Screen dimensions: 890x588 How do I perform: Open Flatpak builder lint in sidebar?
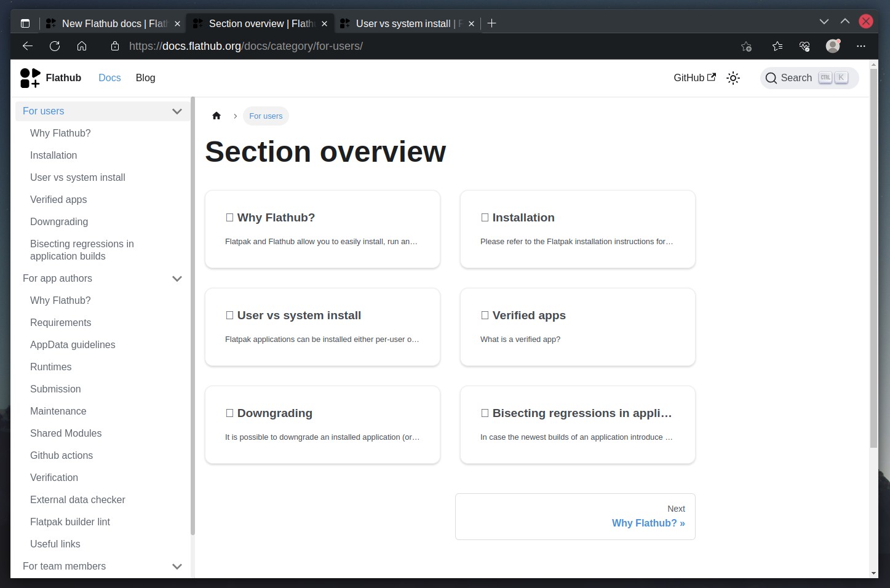(x=70, y=522)
